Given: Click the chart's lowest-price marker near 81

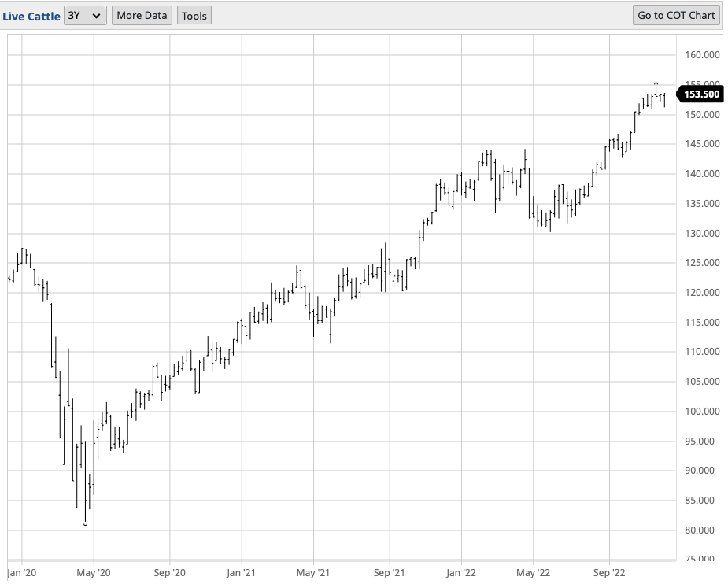Looking at the screenshot, I should click(x=86, y=525).
